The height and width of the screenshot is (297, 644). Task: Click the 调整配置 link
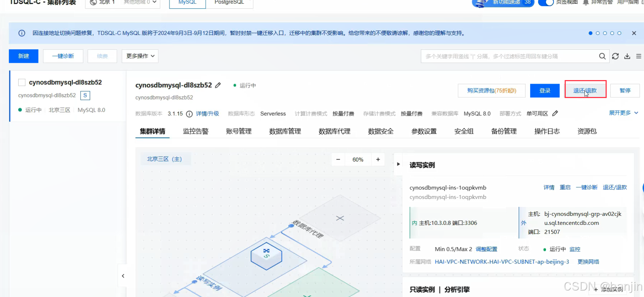pos(486,249)
